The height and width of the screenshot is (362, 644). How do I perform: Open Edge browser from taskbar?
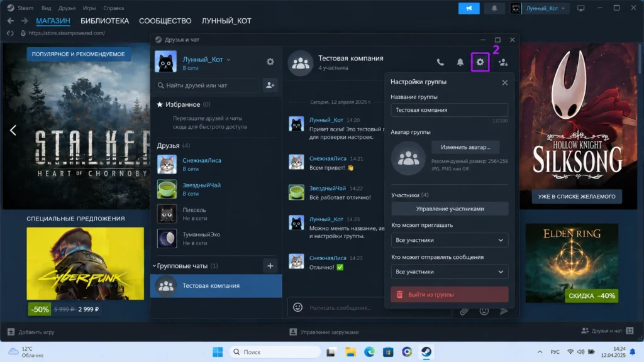pos(369,352)
